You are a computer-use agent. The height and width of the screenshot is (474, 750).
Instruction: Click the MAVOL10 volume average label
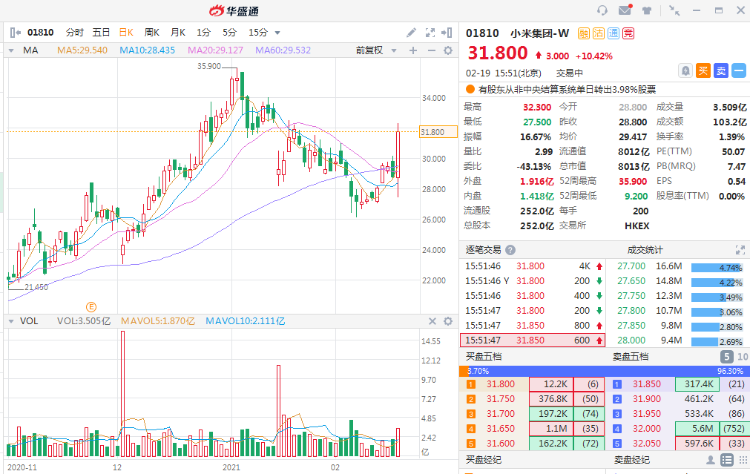coord(245,321)
